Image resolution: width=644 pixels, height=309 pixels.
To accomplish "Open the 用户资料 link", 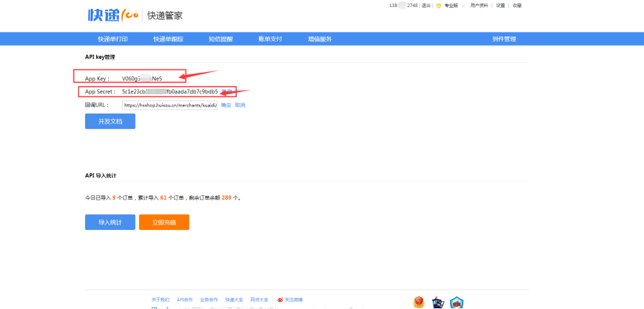I will (x=479, y=6).
